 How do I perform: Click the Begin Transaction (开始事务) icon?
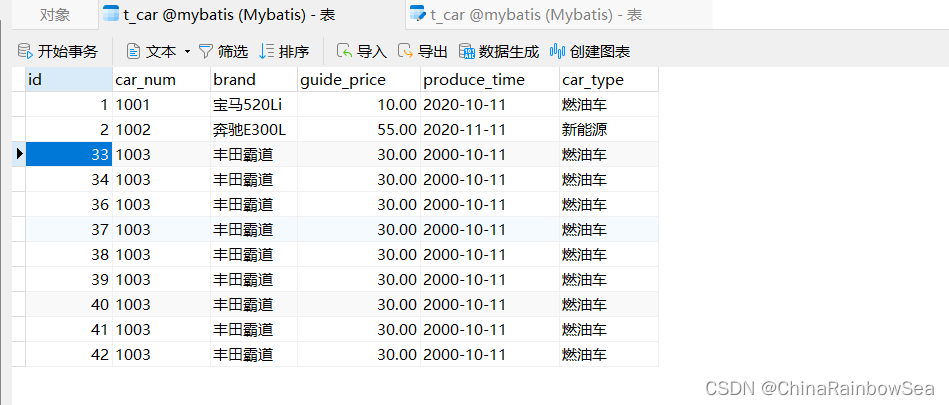coord(25,51)
